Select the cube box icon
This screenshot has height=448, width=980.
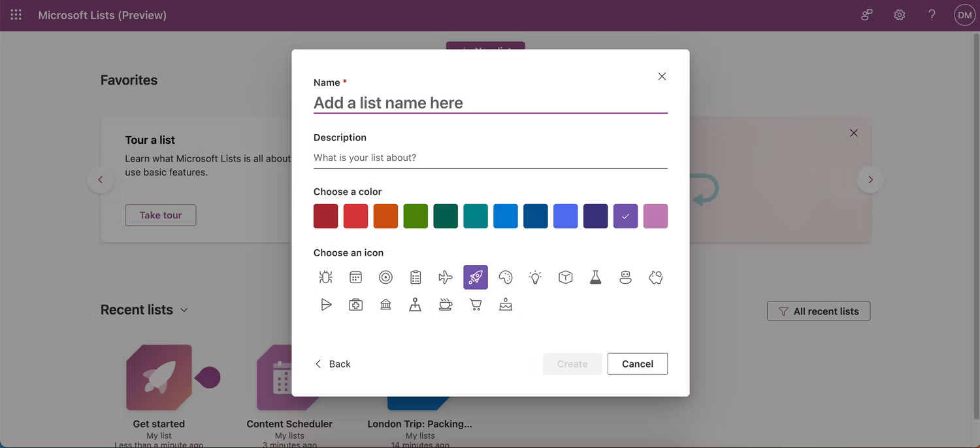pyautogui.click(x=566, y=277)
